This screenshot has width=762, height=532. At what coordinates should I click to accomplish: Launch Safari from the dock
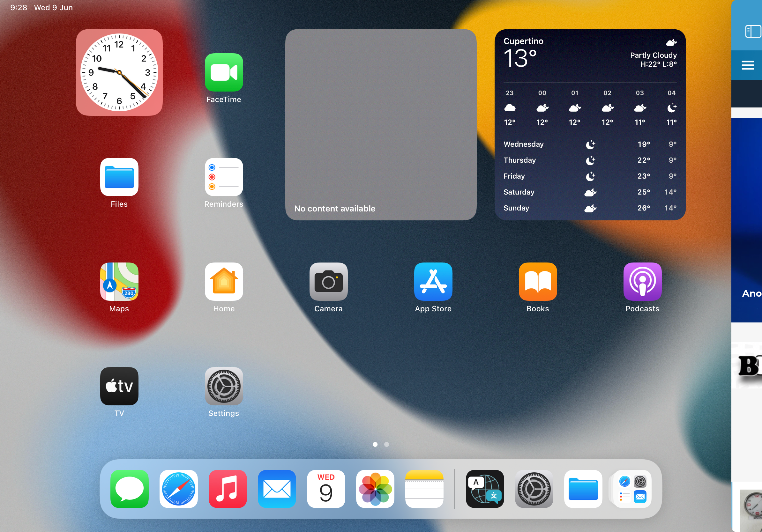click(179, 489)
